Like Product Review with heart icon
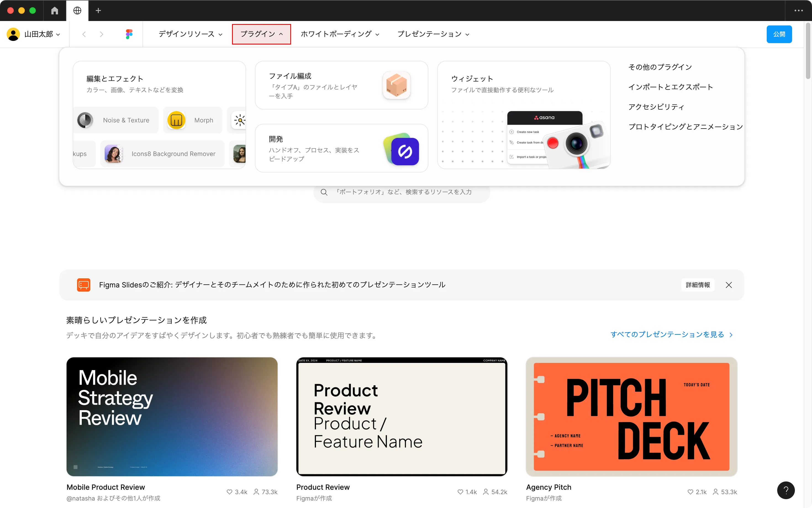Image resolution: width=812 pixels, height=508 pixels. point(460,491)
